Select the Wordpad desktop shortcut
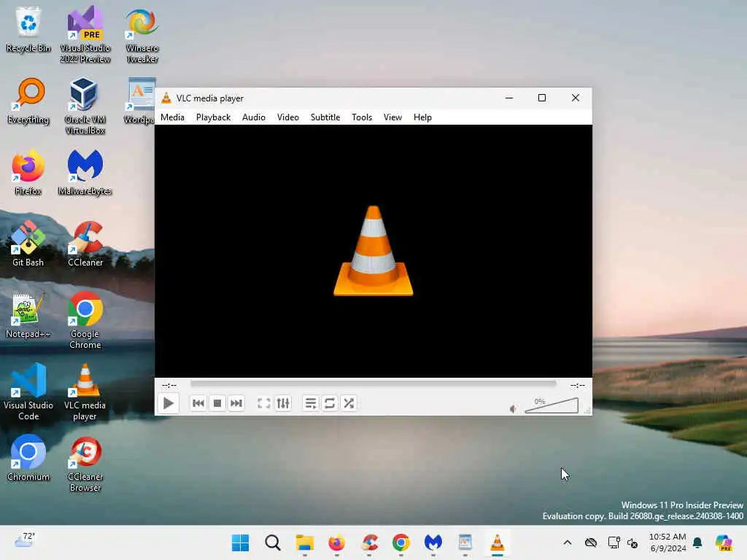Image resolution: width=747 pixels, height=560 pixels. pyautogui.click(x=139, y=101)
